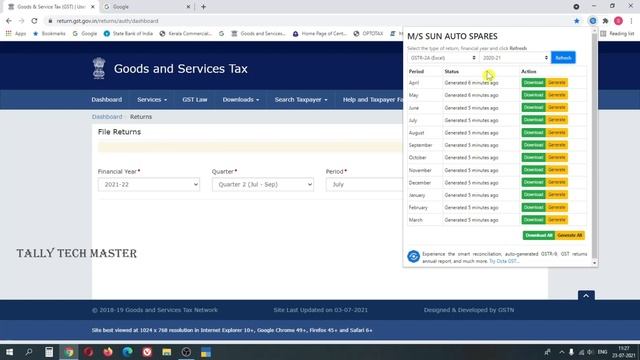Open the GST Law nav item
Screen dimensions: 640x360
pos(195,100)
